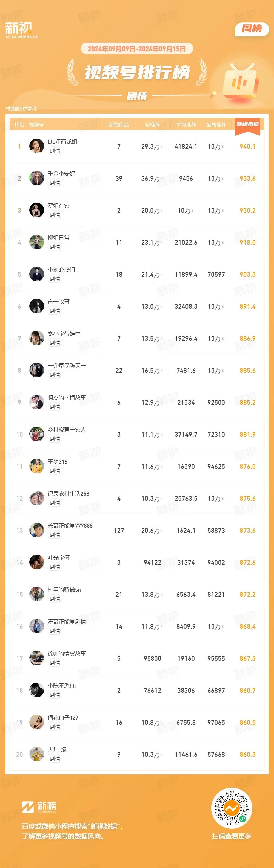Click the 新榜 logo at bottom
The width and height of the screenshot is (274, 868).
coord(39,807)
